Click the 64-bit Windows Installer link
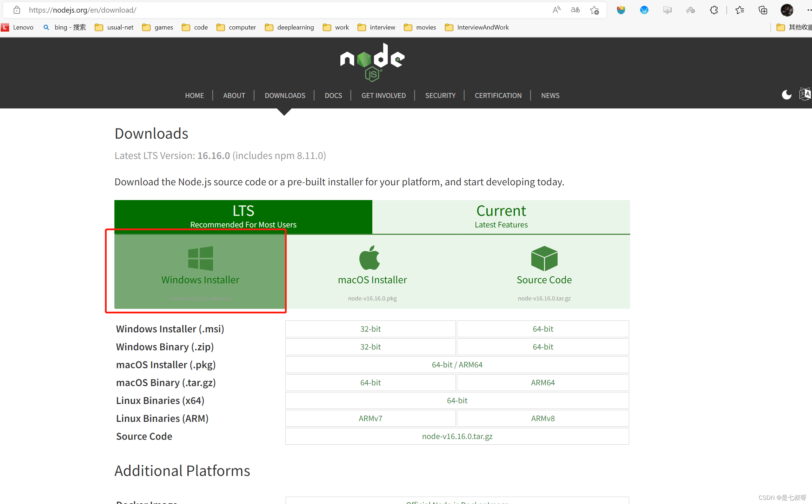The width and height of the screenshot is (812, 504). pos(543,328)
